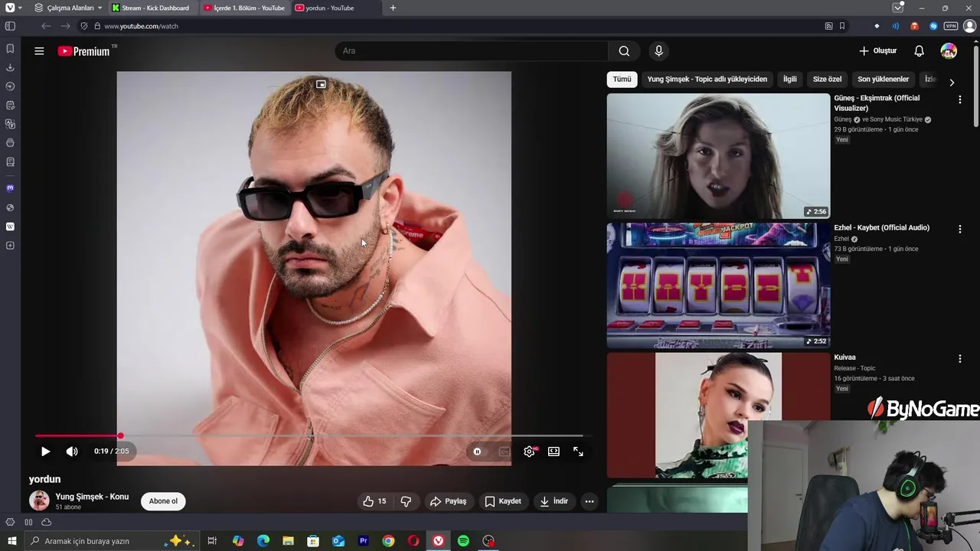Open the Güneş - Ekşimtrak video thumbnail
The height and width of the screenshot is (551, 980).
[x=718, y=156]
